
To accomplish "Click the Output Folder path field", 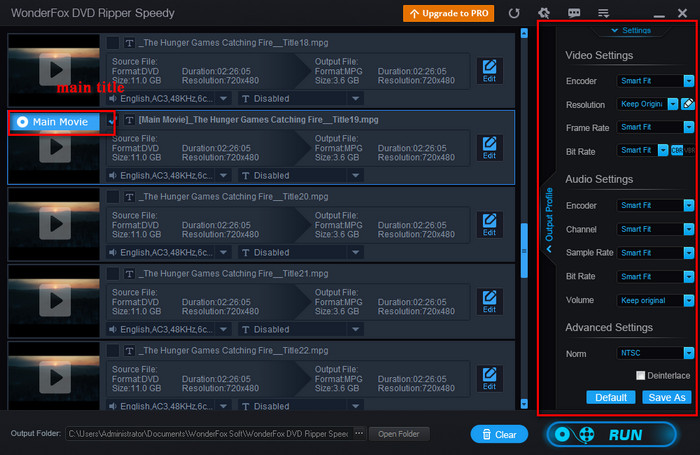I will [208, 434].
